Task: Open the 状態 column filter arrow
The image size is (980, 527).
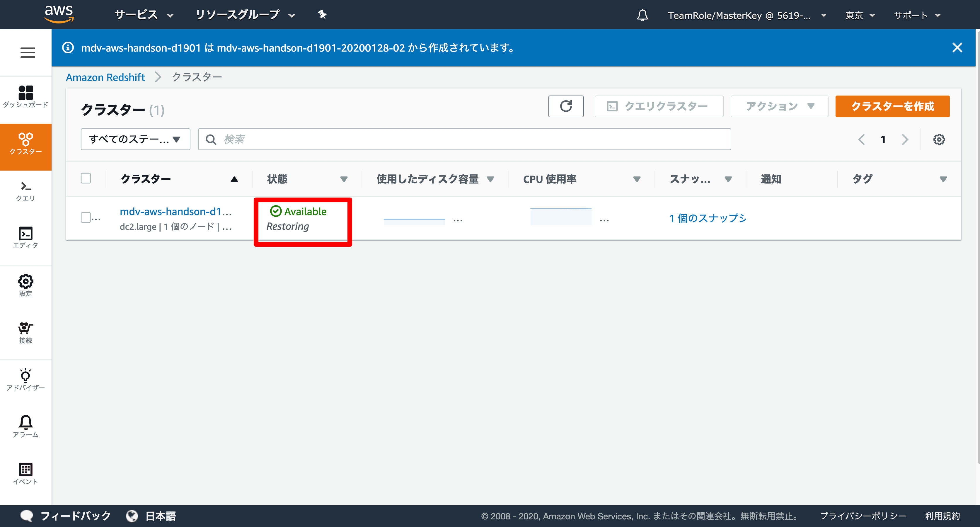Action: [x=344, y=179]
